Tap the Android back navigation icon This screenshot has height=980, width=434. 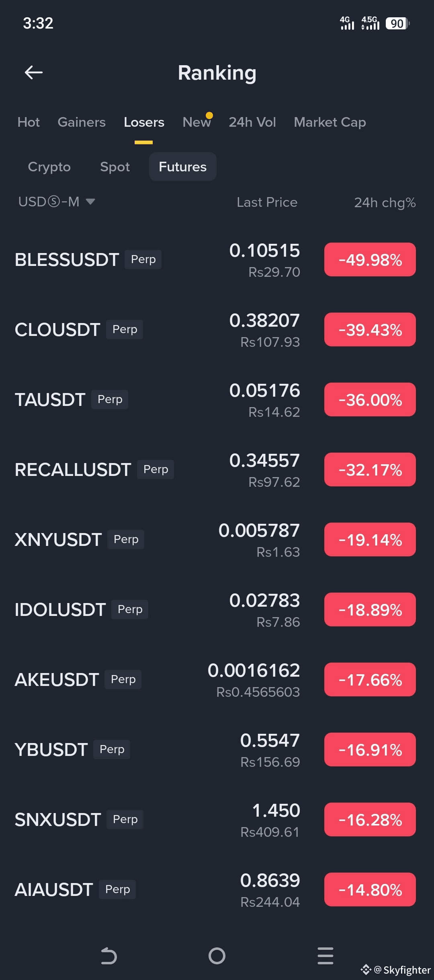click(x=108, y=956)
